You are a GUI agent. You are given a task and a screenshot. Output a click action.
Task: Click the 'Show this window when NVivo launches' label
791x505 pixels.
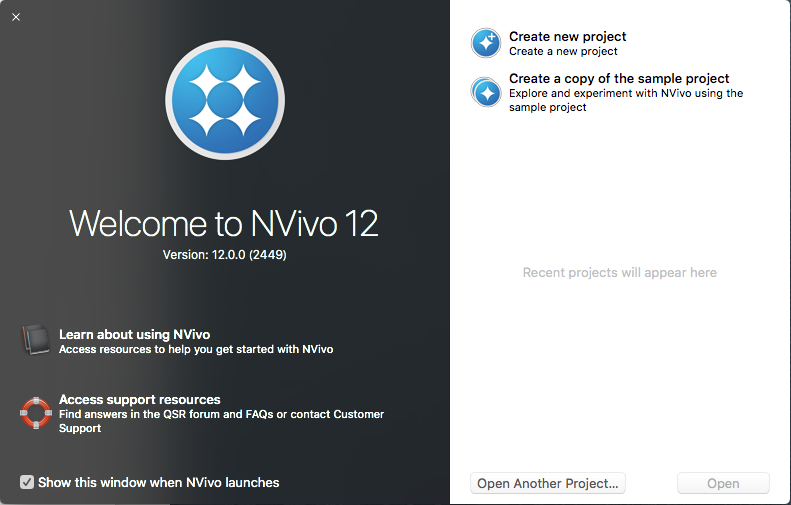click(158, 482)
